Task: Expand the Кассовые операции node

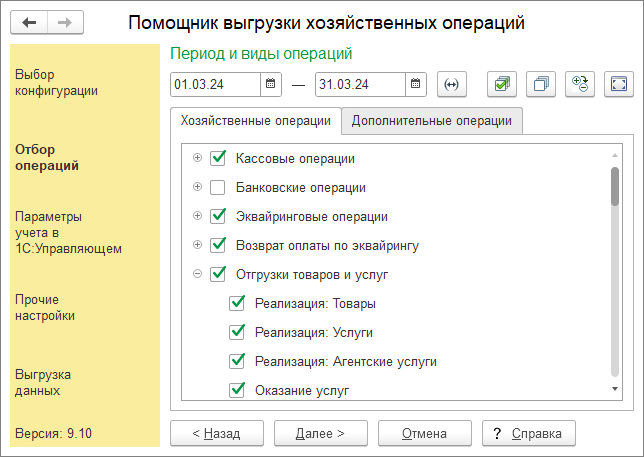Action: click(198, 158)
